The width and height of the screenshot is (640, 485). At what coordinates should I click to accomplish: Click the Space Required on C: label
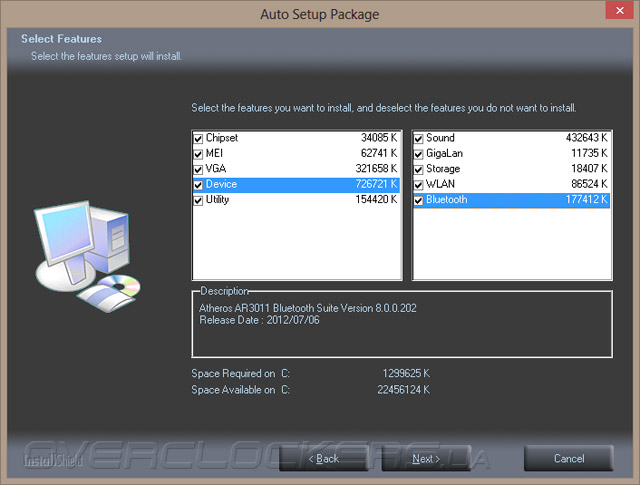[240, 374]
